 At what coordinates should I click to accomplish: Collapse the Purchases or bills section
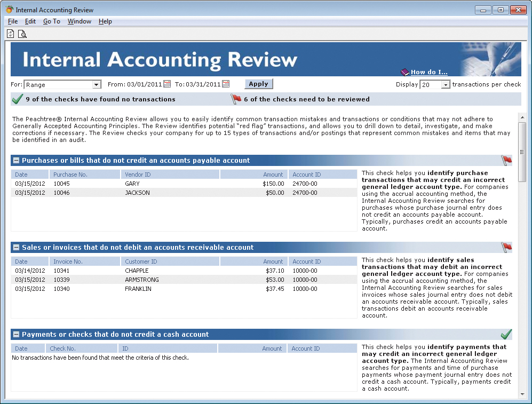pos(16,160)
